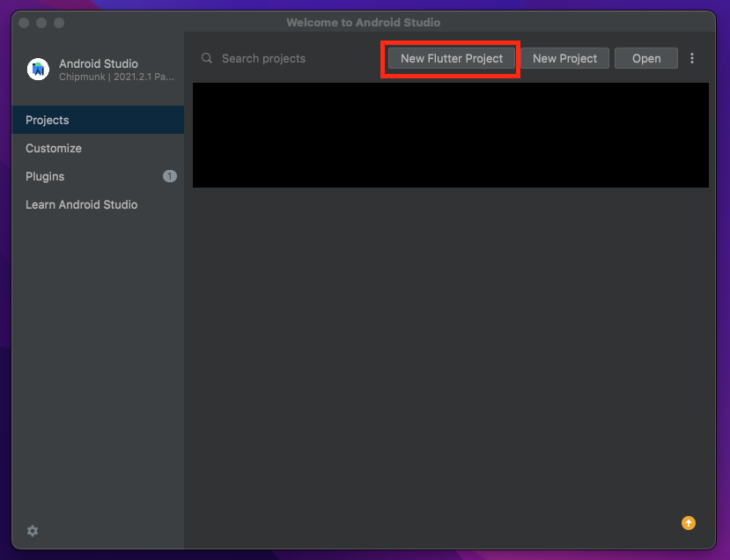Click the Android Studio logo icon
The height and width of the screenshot is (560, 730).
38,70
